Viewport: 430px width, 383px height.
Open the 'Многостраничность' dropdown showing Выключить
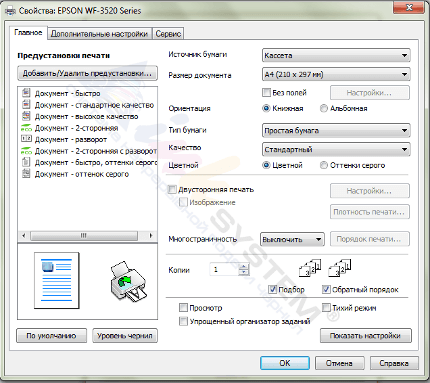(x=292, y=239)
